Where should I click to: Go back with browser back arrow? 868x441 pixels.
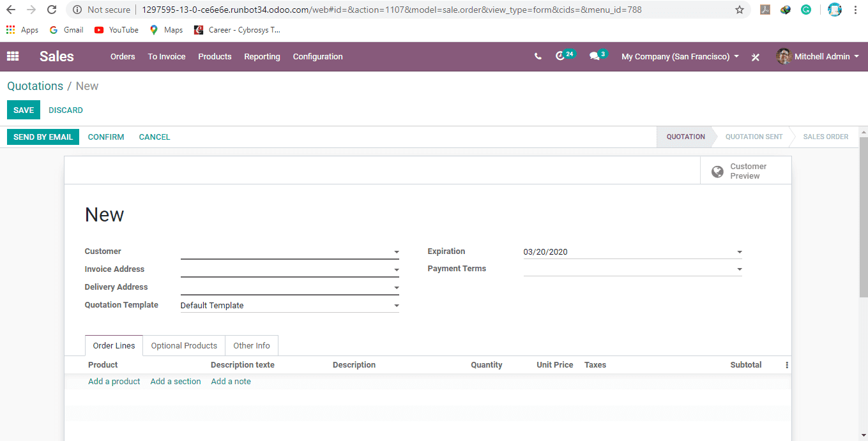click(11, 10)
